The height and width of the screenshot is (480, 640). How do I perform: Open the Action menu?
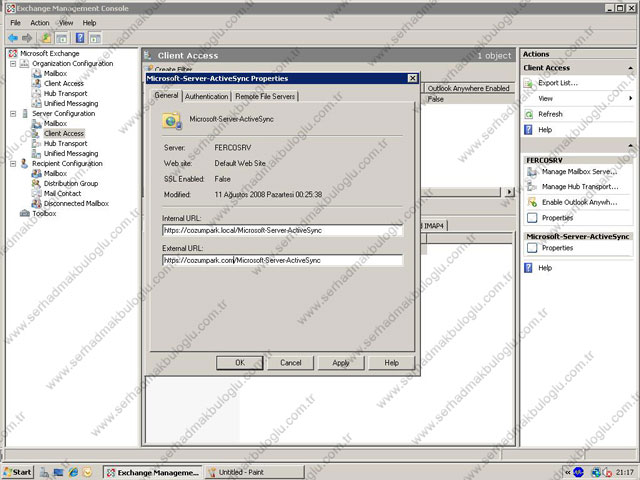point(40,23)
